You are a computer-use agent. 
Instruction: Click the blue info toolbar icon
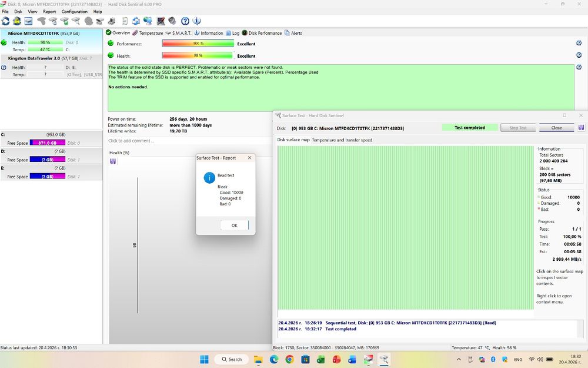coord(196,21)
